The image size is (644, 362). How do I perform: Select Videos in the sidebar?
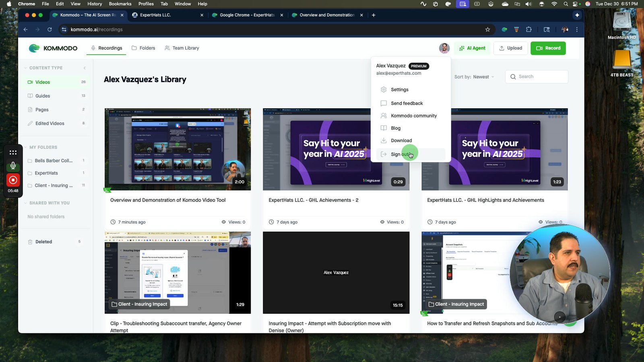tap(56, 82)
